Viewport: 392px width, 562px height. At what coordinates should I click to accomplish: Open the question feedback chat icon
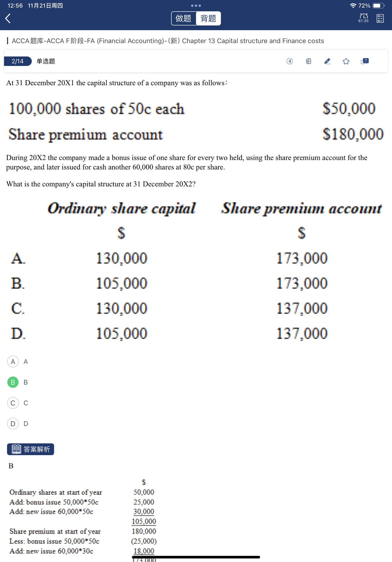pyautogui.click(x=365, y=61)
